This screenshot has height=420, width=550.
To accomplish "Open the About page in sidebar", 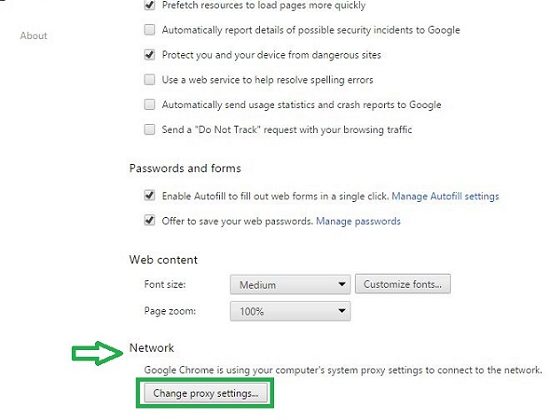I will click(x=34, y=35).
